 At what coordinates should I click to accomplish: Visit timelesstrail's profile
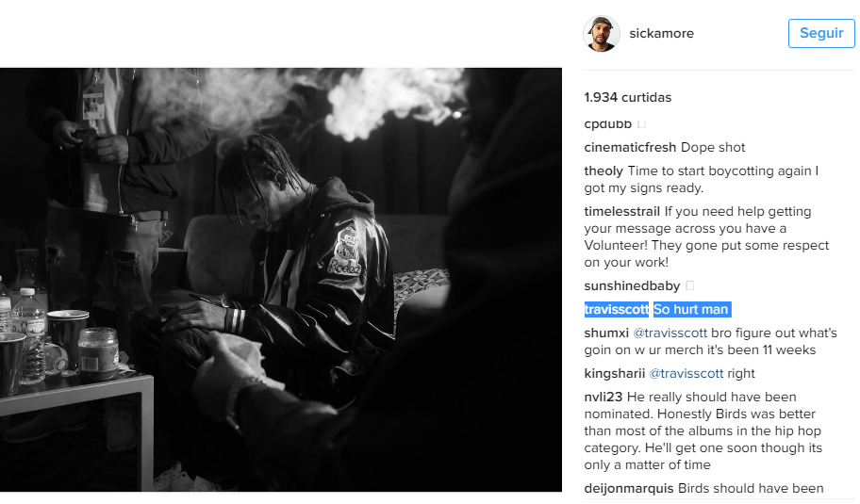pyautogui.click(x=622, y=211)
